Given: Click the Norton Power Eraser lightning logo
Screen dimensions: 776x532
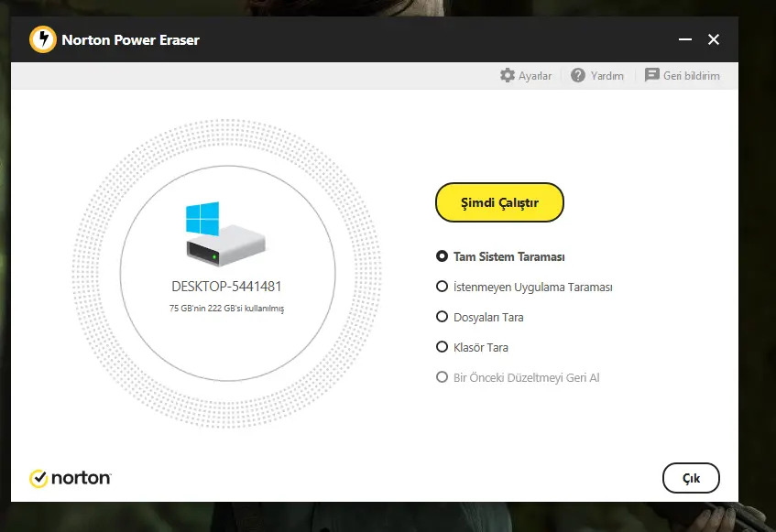Looking at the screenshot, I should [x=43, y=39].
